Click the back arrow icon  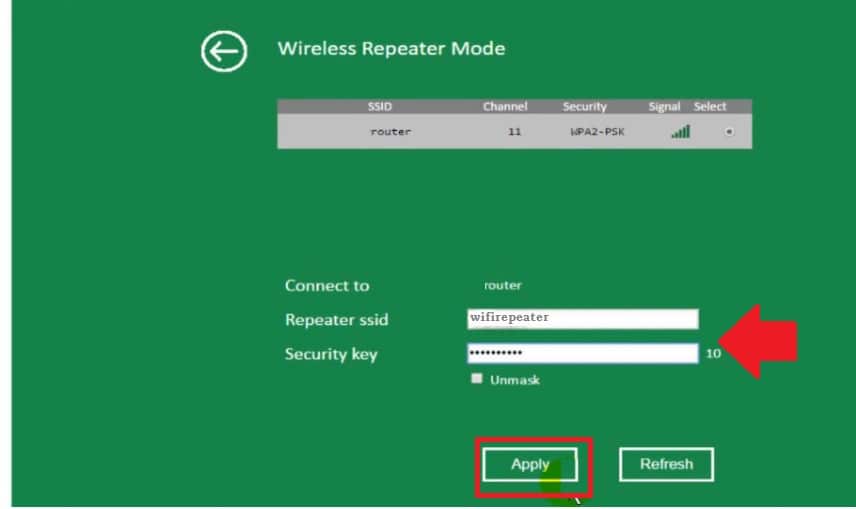click(x=223, y=52)
